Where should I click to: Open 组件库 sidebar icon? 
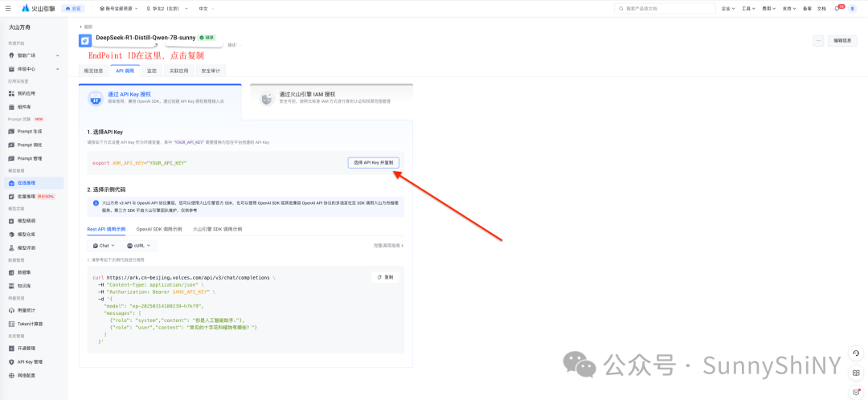(11, 107)
